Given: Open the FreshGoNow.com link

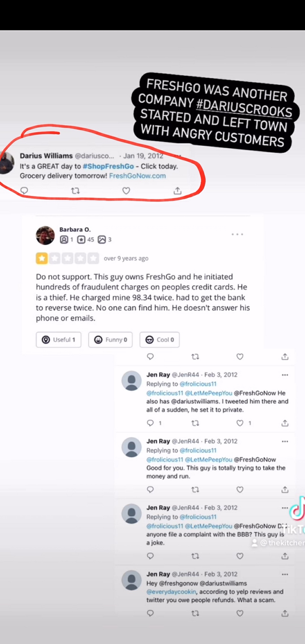Looking at the screenshot, I should click(137, 176).
